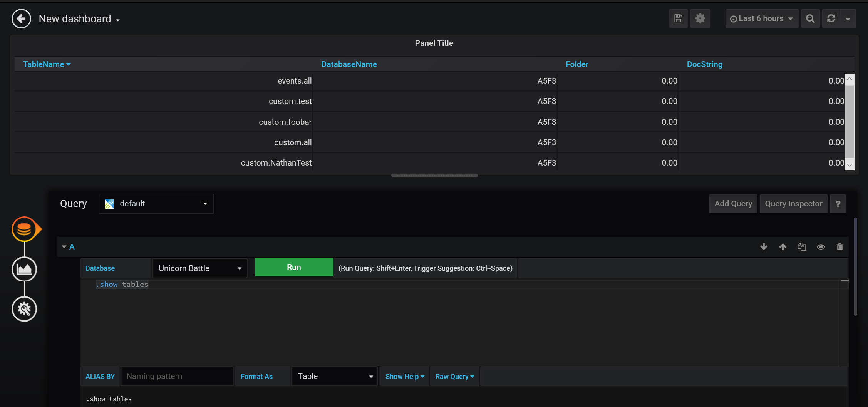
Task: Open the Visualization panel icon in sidebar
Action: (x=24, y=270)
